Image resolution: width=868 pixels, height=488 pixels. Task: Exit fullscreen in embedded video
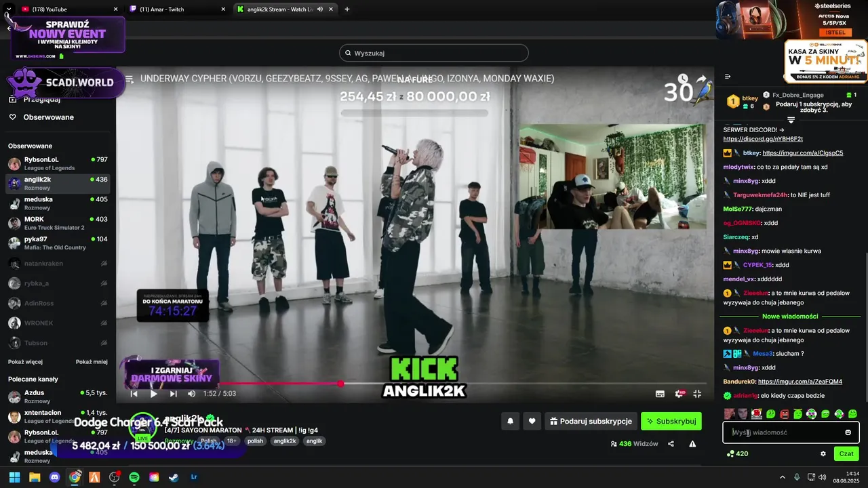point(697,394)
